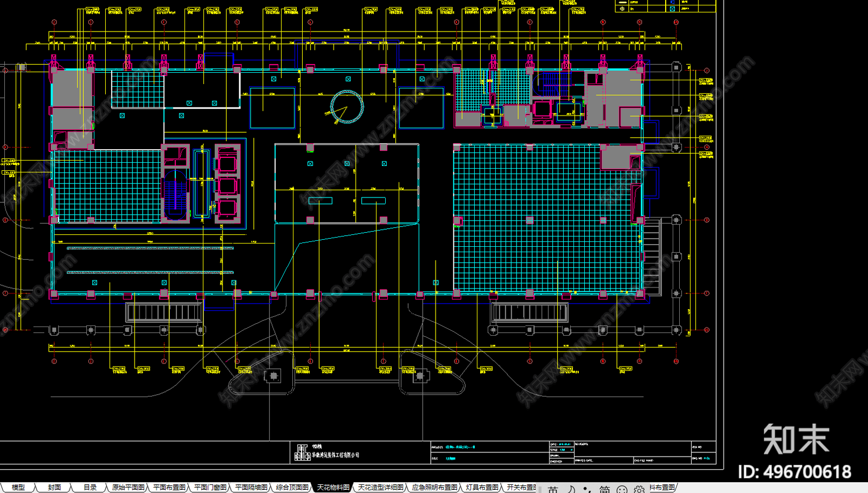Go to 平面隔墙图 tab
The image size is (868, 493).
coord(251,488)
